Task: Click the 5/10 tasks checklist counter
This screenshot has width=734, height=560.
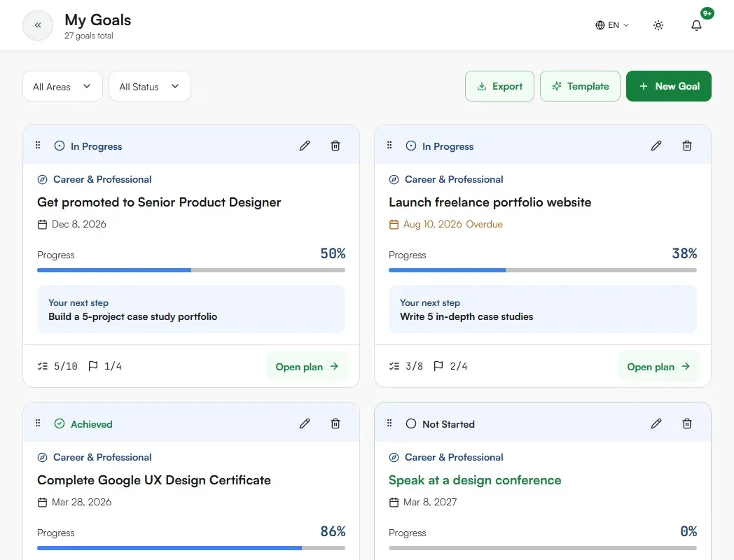Action: coord(57,366)
